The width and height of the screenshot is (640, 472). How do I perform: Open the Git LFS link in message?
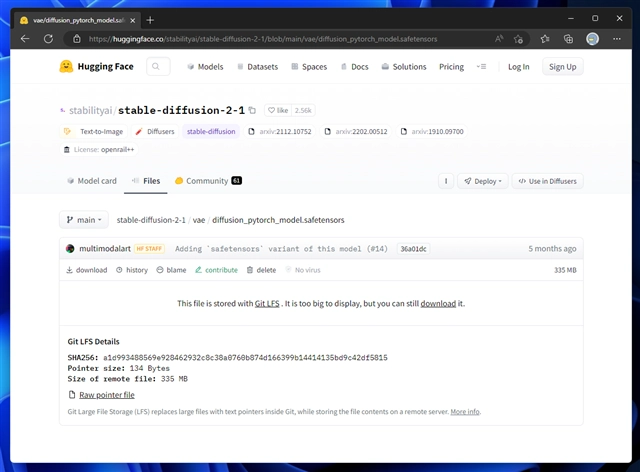click(x=267, y=303)
